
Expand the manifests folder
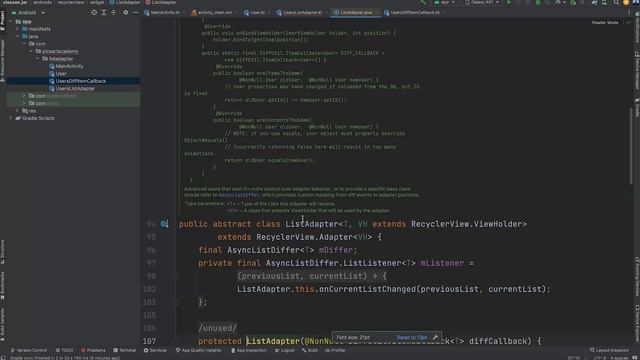[x=18, y=29]
